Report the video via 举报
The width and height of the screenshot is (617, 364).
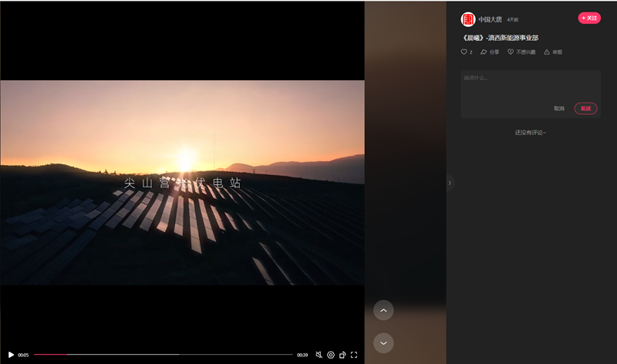[553, 52]
